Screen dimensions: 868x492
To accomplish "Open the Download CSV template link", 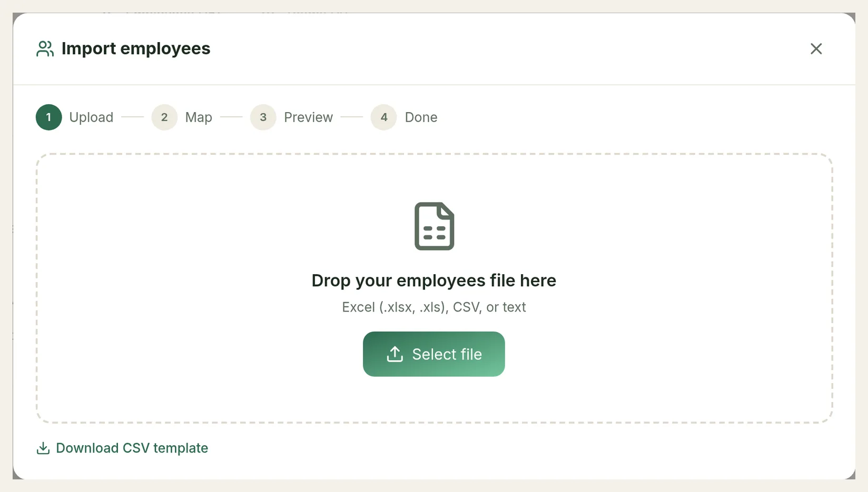I will coord(122,448).
